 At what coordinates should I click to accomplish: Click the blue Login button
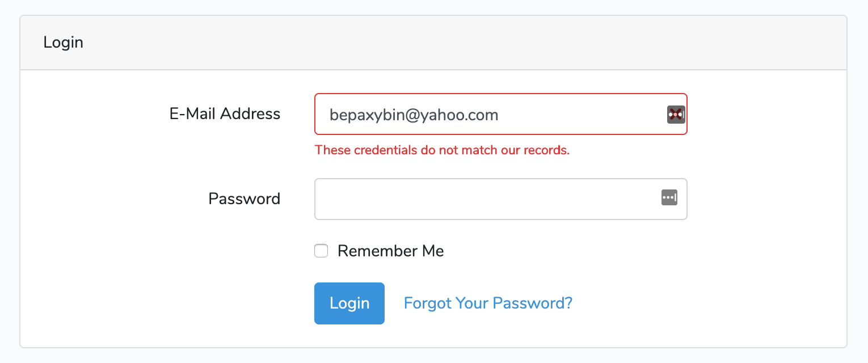[349, 303]
